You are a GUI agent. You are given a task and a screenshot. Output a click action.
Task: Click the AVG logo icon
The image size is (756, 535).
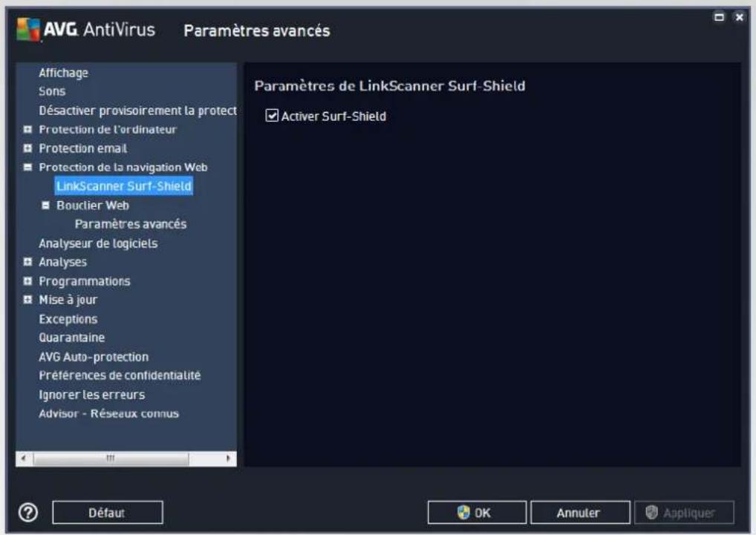tap(28, 30)
